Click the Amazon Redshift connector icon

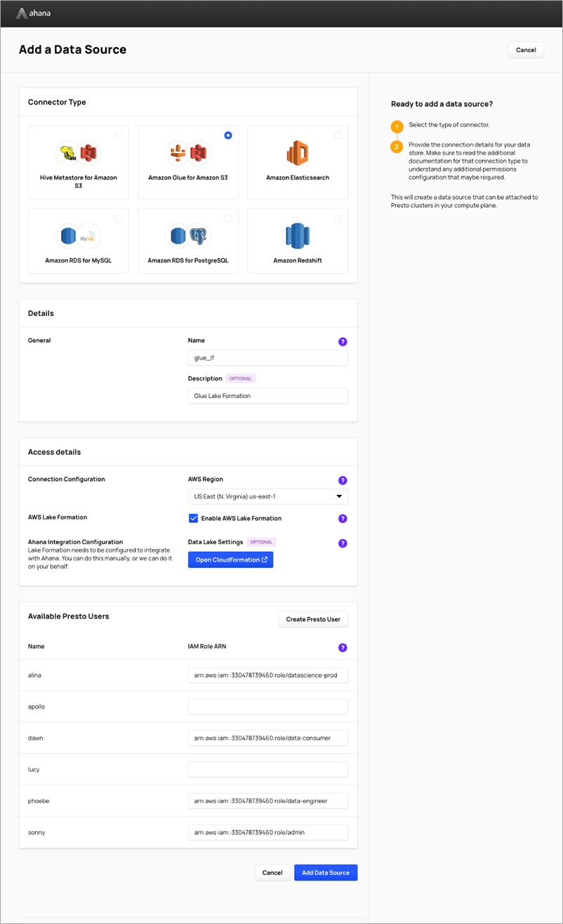coord(298,237)
